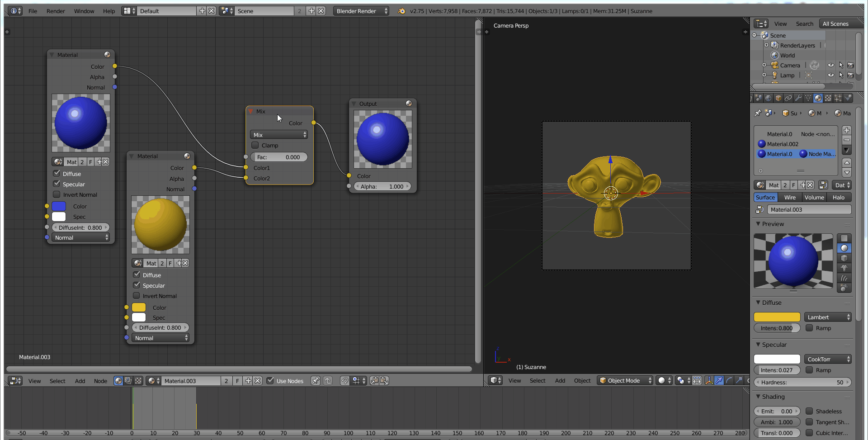868x440 pixels.
Task: Click the Material.003 name field
Action: pyautogui.click(x=809, y=209)
